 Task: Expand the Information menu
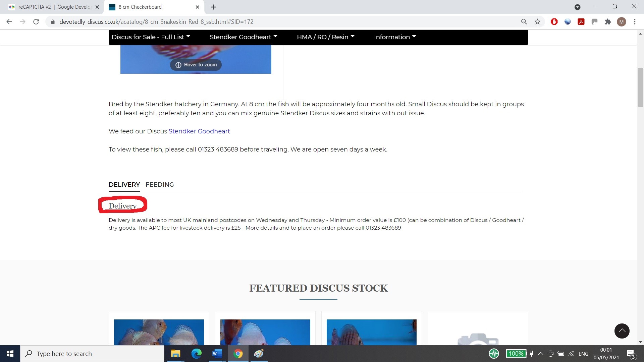pyautogui.click(x=395, y=37)
